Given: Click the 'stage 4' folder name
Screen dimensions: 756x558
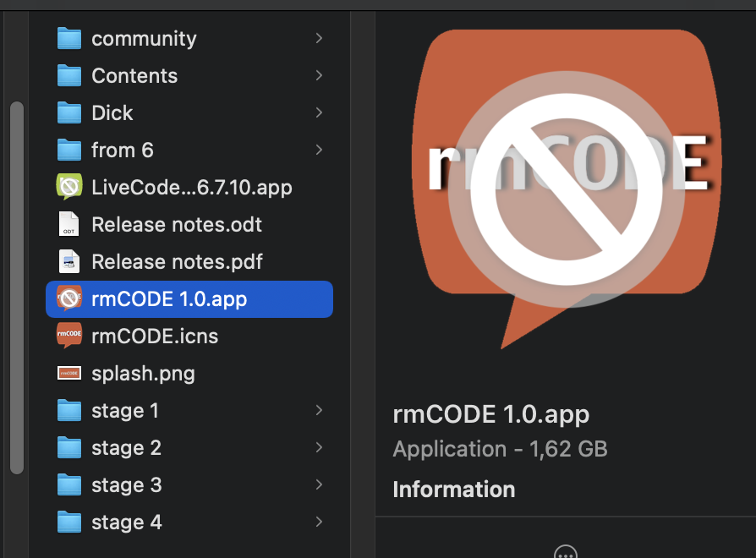Looking at the screenshot, I should point(127,522).
